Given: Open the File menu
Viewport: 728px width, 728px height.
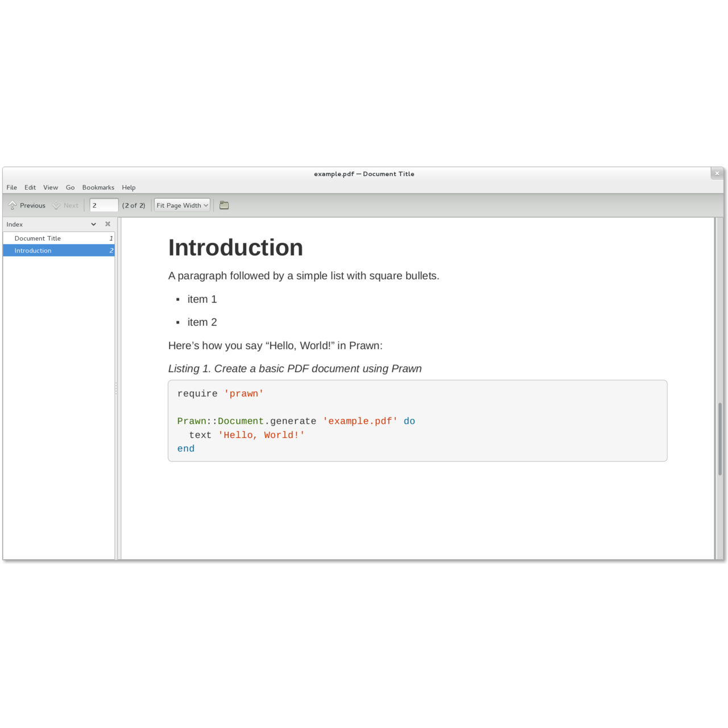Looking at the screenshot, I should 11,187.
